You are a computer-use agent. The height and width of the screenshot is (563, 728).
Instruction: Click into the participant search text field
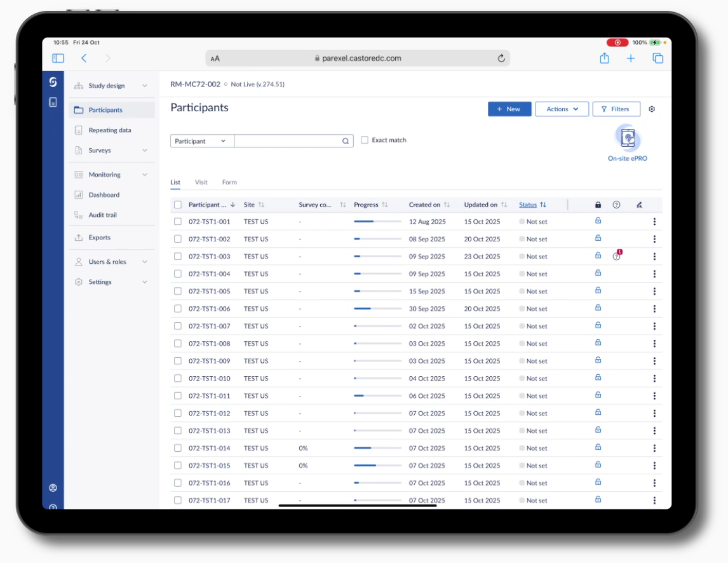point(287,141)
